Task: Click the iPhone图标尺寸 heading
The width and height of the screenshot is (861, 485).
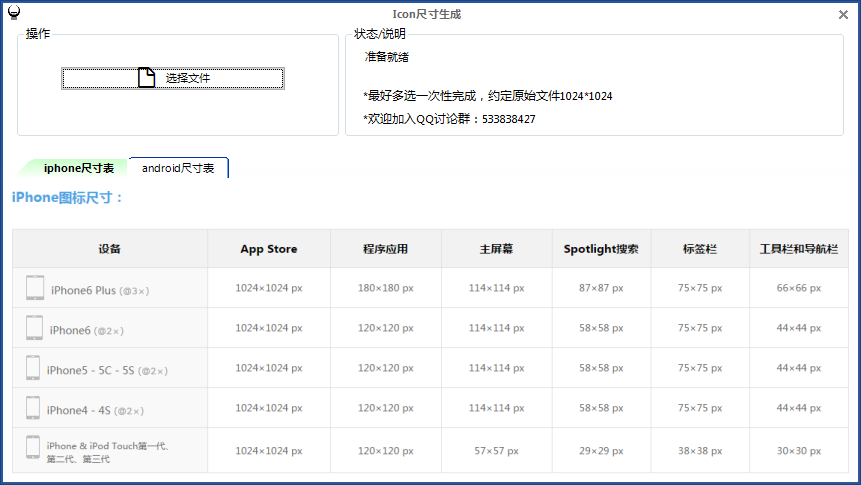Action: 68,198
